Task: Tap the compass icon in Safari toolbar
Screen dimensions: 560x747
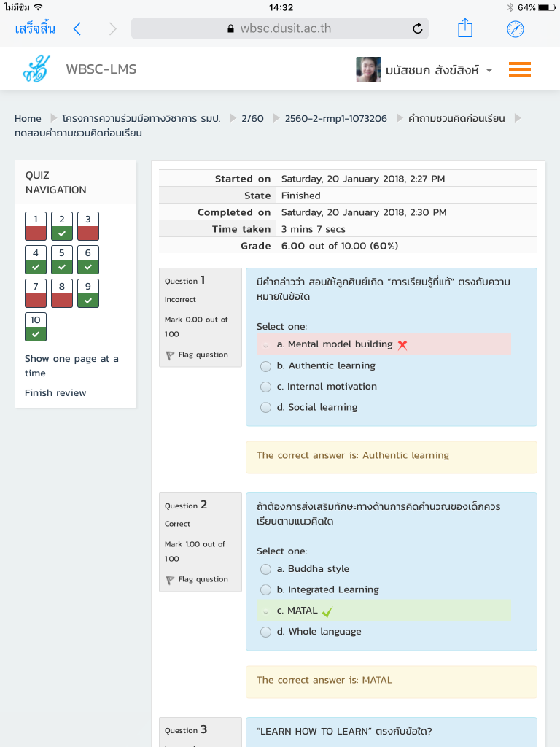Action: point(516,28)
